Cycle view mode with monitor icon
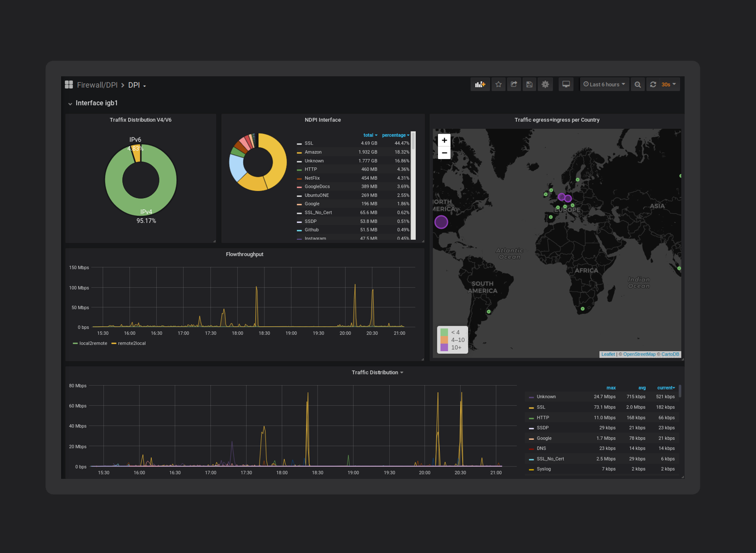Screen dimensions: 756x553 (566, 84)
